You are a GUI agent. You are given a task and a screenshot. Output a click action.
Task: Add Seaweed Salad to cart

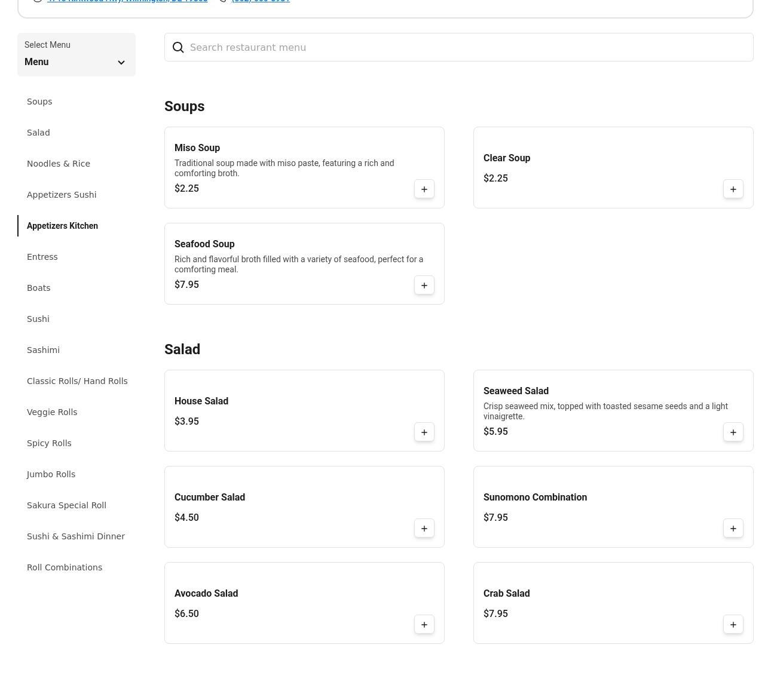[x=733, y=432]
